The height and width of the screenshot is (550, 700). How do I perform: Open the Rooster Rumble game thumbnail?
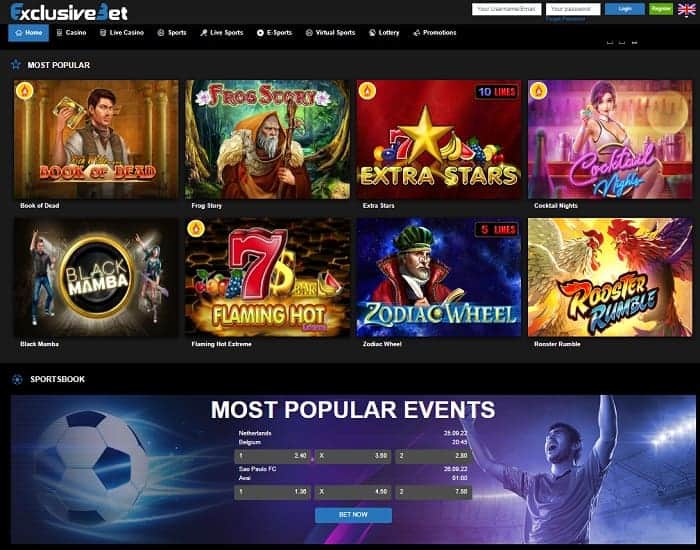pos(610,277)
